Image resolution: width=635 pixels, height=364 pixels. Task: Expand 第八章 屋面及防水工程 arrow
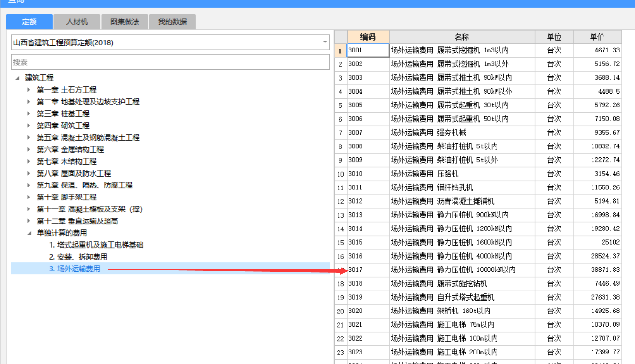pyautogui.click(x=29, y=173)
